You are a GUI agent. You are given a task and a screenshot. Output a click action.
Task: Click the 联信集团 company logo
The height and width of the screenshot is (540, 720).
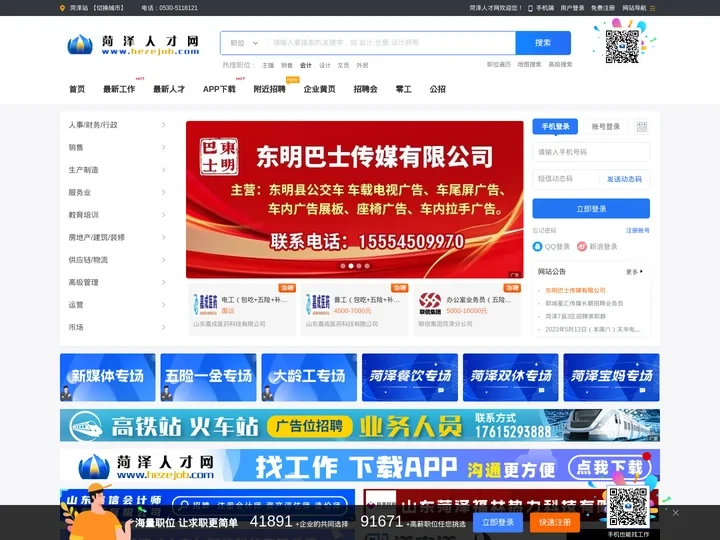(x=430, y=304)
